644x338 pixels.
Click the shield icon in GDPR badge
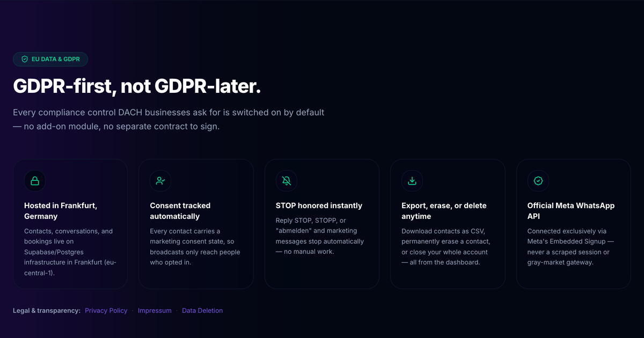click(x=25, y=59)
